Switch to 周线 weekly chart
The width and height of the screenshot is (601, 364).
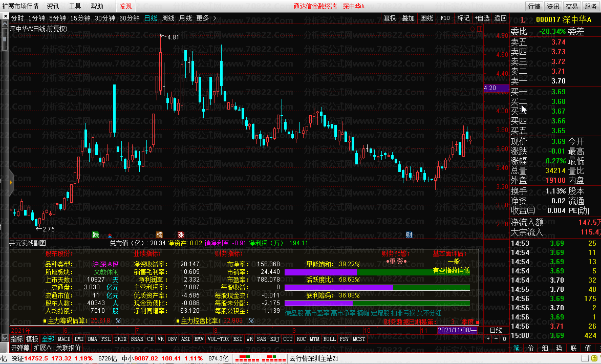coord(168,18)
